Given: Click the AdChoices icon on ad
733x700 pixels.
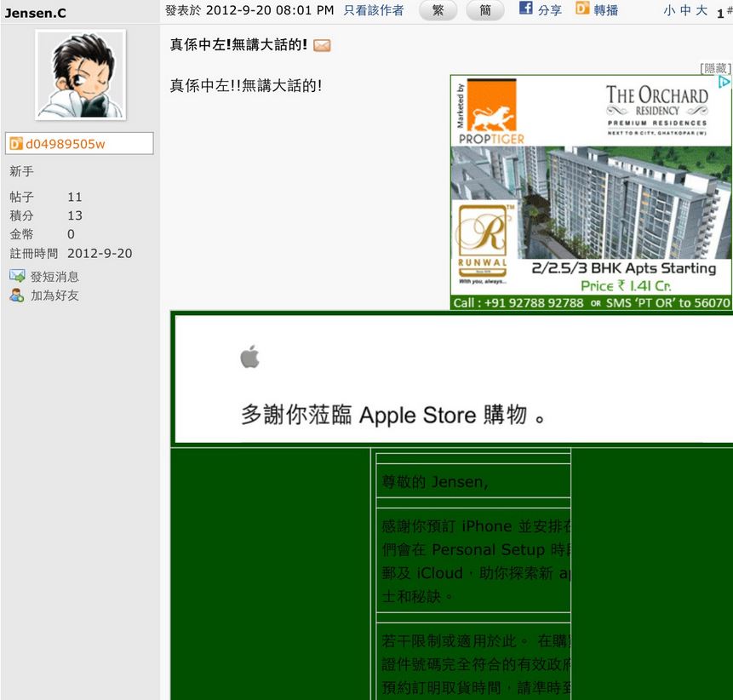Looking at the screenshot, I should coord(724,82).
